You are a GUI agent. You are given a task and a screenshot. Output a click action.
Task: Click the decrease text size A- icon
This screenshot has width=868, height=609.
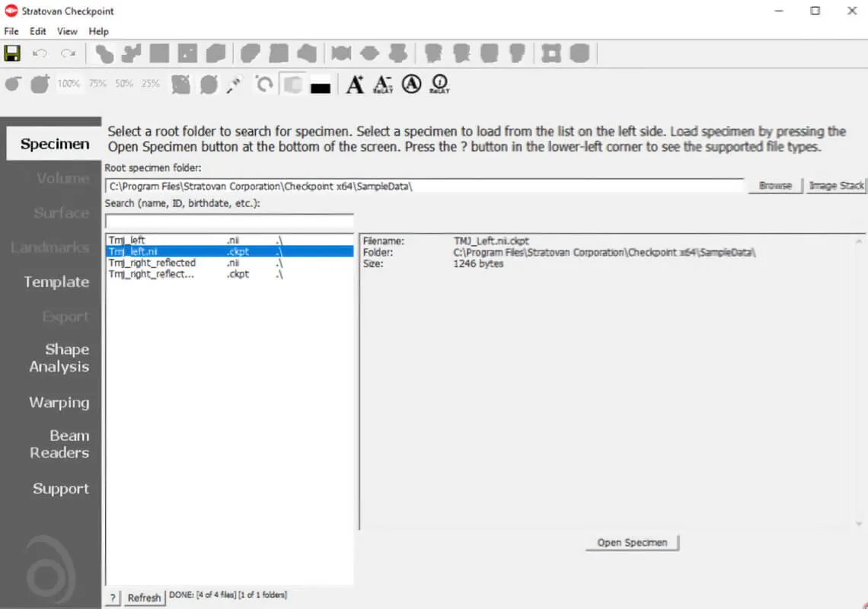pos(383,84)
